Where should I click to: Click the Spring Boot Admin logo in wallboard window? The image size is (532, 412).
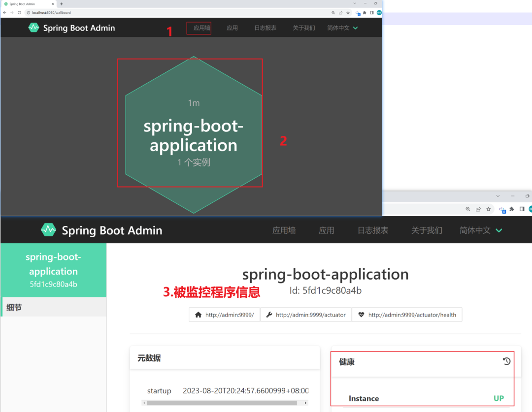33,28
